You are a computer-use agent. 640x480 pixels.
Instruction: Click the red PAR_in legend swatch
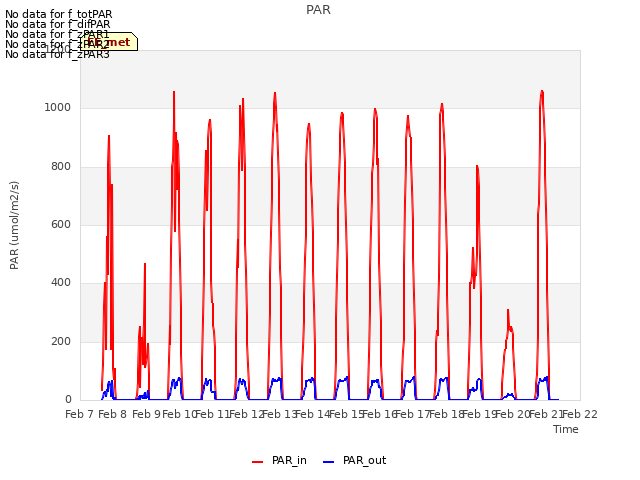tap(258, 462)
